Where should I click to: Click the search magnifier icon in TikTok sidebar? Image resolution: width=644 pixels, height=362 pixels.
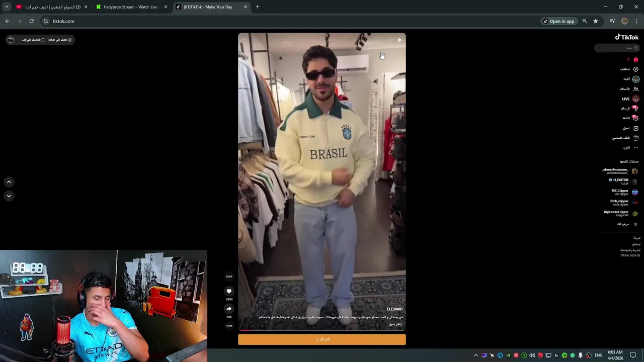point(636,48)
